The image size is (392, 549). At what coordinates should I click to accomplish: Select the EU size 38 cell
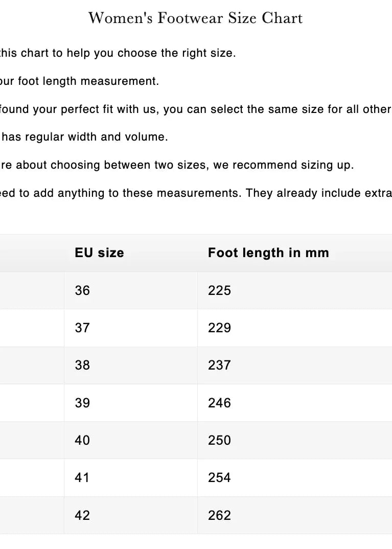(x=82, y=365)
